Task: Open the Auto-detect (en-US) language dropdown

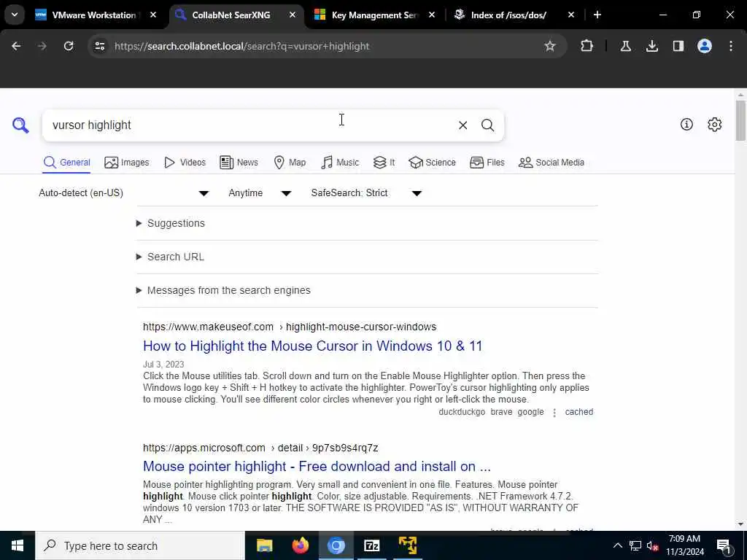Action: [124, 192]
